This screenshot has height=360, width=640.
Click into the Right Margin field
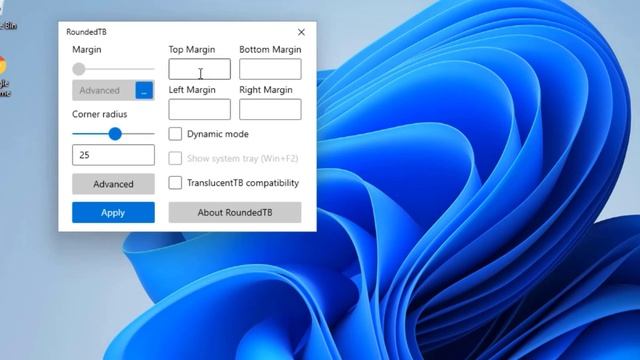tap(270, 109)
